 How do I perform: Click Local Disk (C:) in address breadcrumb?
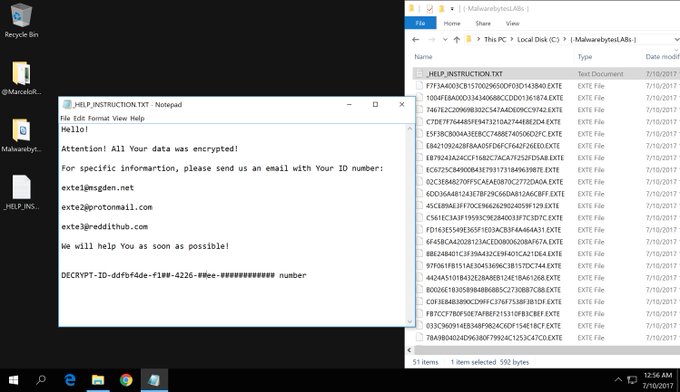pyautogui.click(x=538, y=39)
